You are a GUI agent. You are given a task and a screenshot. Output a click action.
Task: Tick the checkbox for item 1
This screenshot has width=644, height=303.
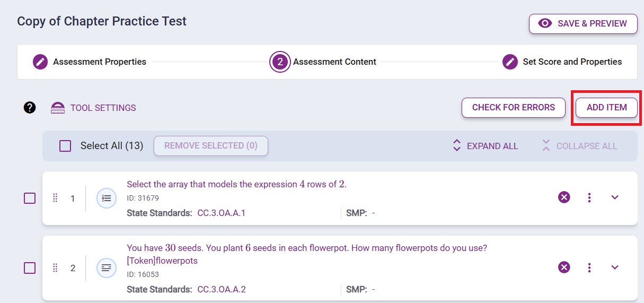click(x=30, y=198)
